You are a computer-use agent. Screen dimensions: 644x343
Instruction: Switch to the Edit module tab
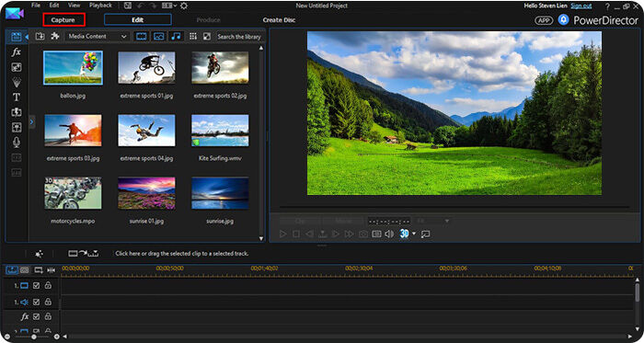click(x=138, y=19)
